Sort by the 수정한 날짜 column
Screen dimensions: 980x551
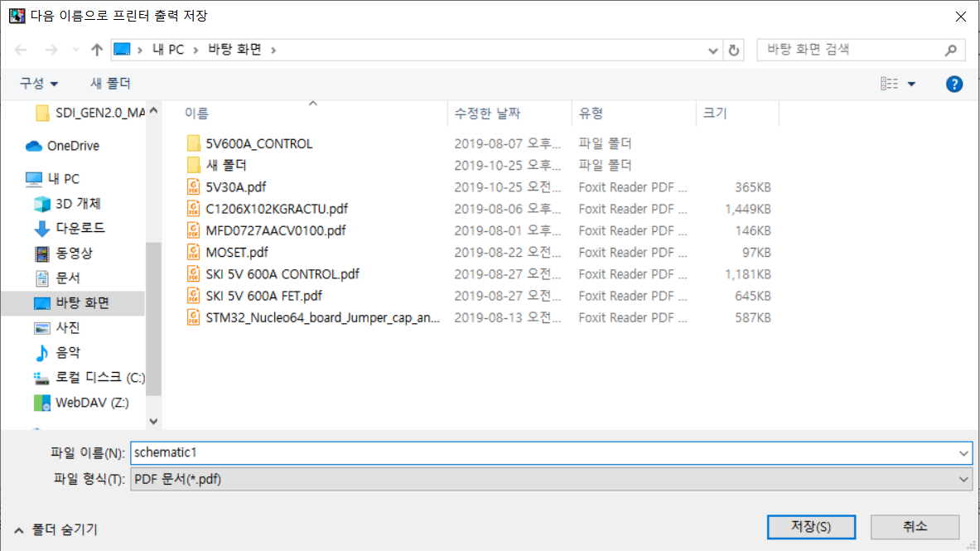[487, 114]
